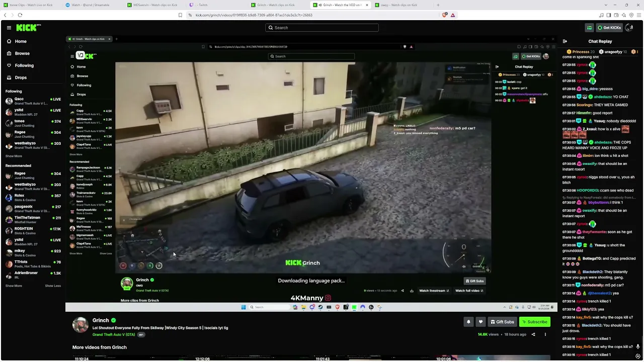
Task: Open the Brave Rewards triangle icon
Action: pos(453,15)
